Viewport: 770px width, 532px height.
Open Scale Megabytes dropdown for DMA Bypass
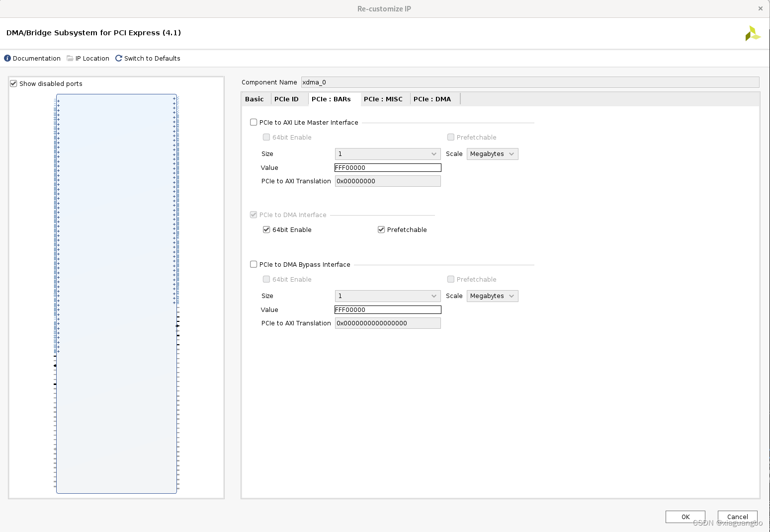pos(492,296)
